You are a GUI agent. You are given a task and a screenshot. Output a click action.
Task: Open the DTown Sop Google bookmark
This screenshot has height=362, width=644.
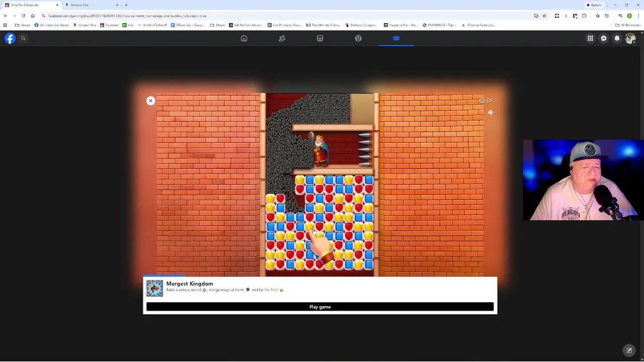tap(188, 25)
